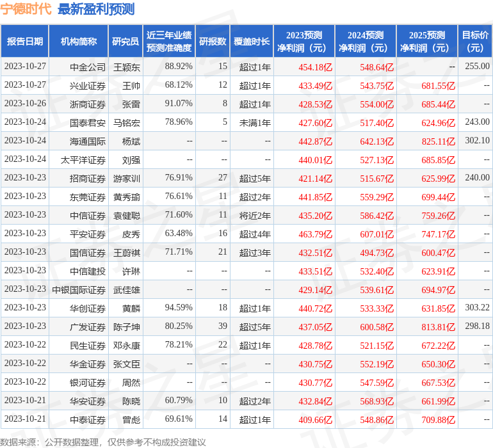Click researcher name 陈子坤

[127, 326]
